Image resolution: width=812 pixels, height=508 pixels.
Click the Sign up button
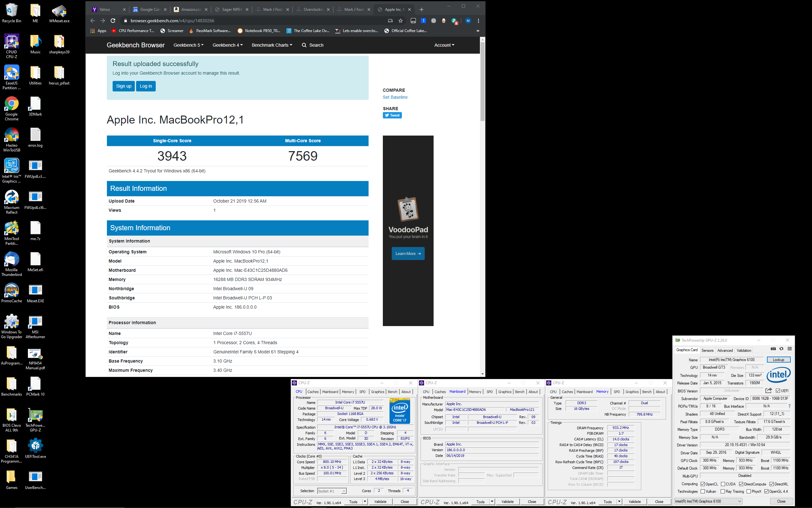coord(123,86)
